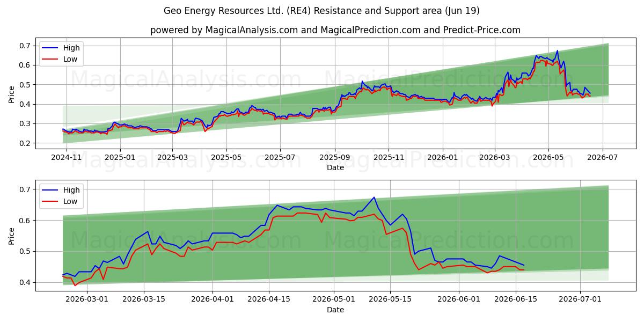Image resolution: width=644 pixels, height=322 pixels.
Task: Click the '2025-07' x-axis label
Action: click(x=280, y=158)
